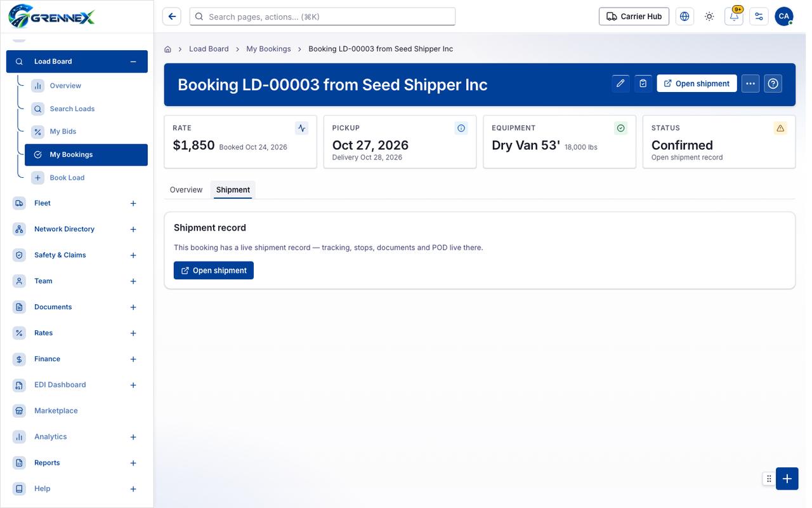Go to My Bookings breadcrumb link

point(268,49)
